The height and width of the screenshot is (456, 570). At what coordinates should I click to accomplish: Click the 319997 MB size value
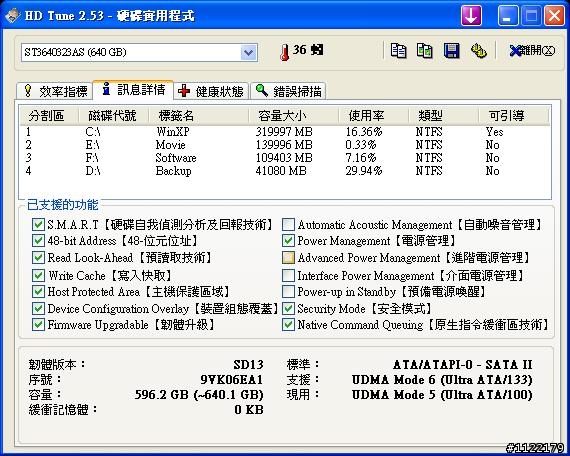click(x=284, y=132)
